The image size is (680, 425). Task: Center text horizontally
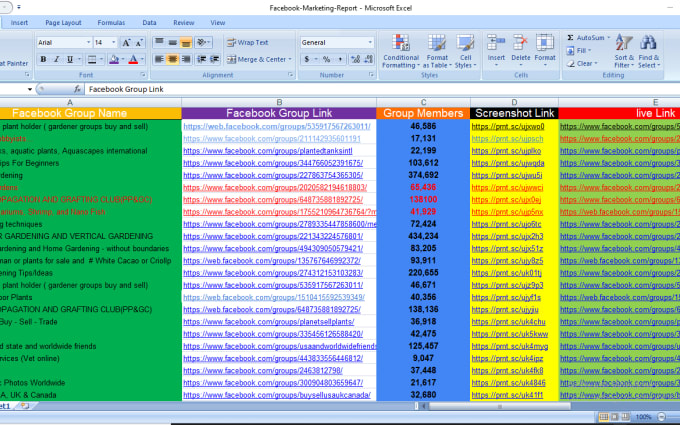pos(173,59)
